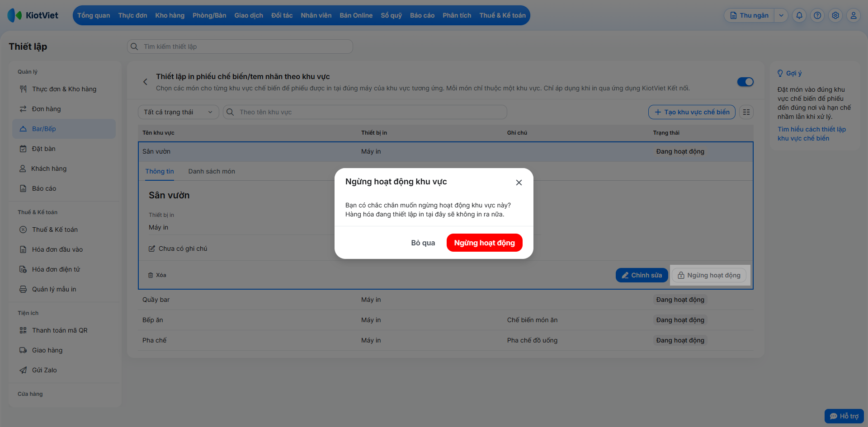Select the Pha chế row
The image size is (868, 427).
[445, 340]
